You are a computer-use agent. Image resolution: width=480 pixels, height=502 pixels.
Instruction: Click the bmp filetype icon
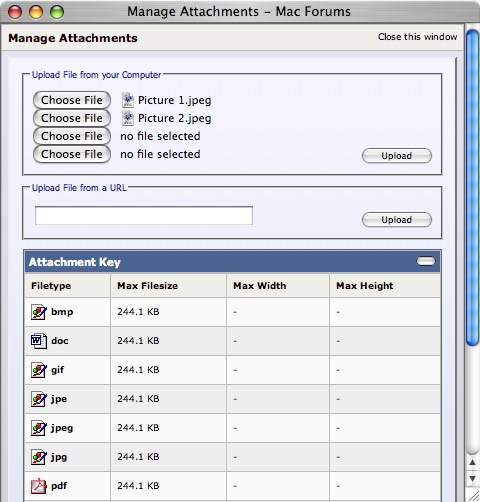[x=39, y=312]
